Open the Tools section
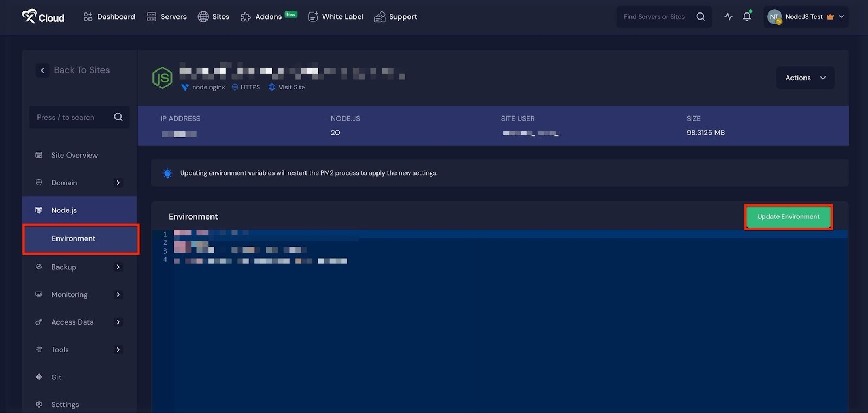This screenshot has width=868, height=413. (60, 350)
